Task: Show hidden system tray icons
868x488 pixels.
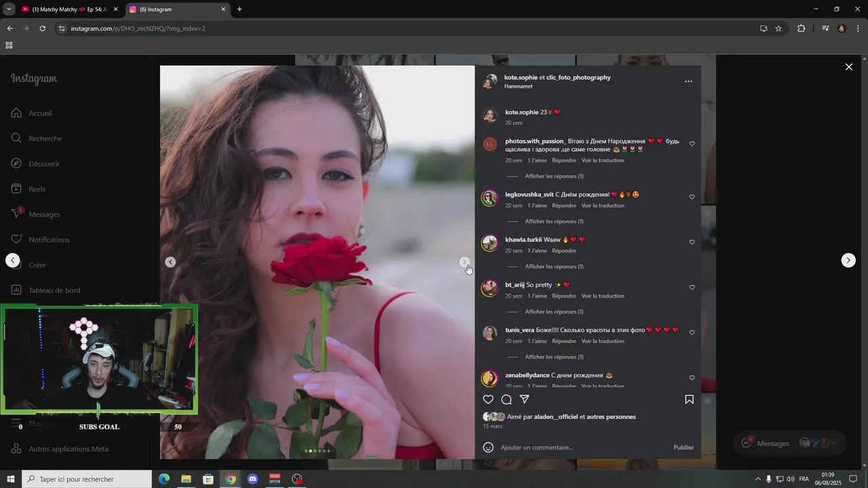Action: (x=758, y=479)
